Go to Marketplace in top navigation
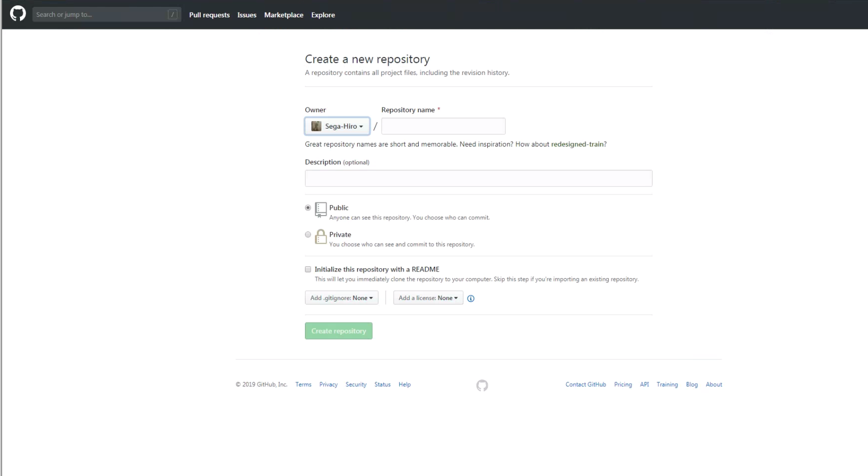Viewport: 868px width, 476px height. click(x=283, y=15)
